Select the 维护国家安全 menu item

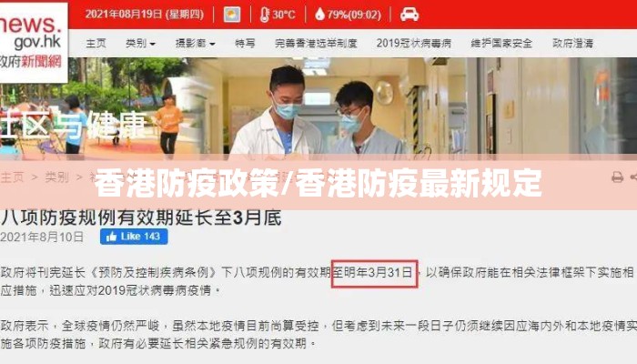coord(501,43)
